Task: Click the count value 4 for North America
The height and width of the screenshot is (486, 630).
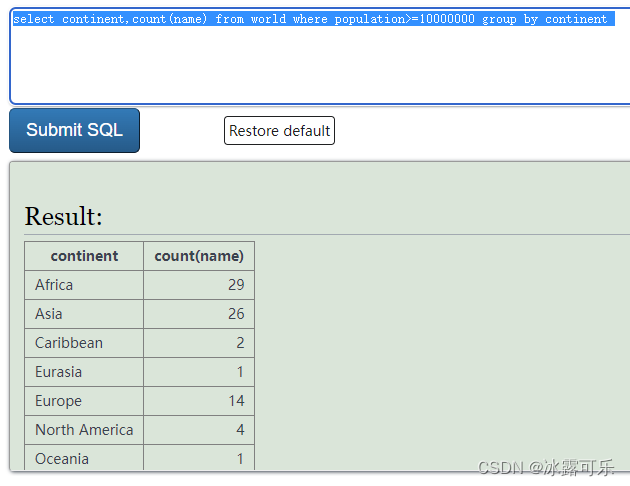Action: tap(199, 429)
